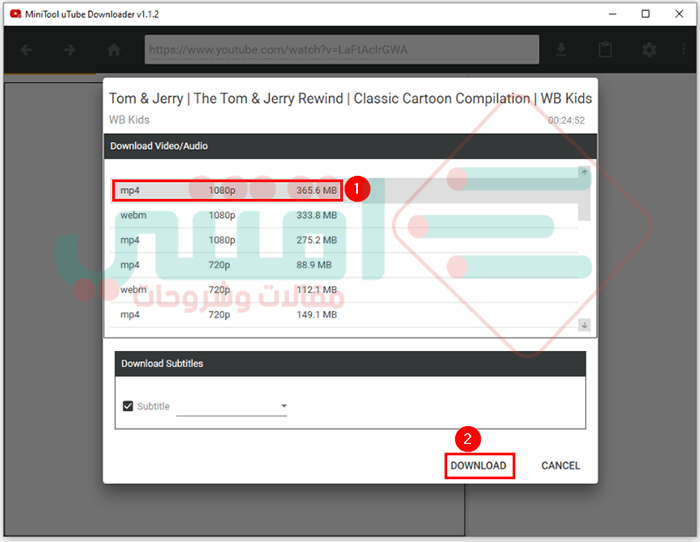Open the three-dot more menu
Image resolution: width=700 pixels, height=542 pixels.
[683, 50]
